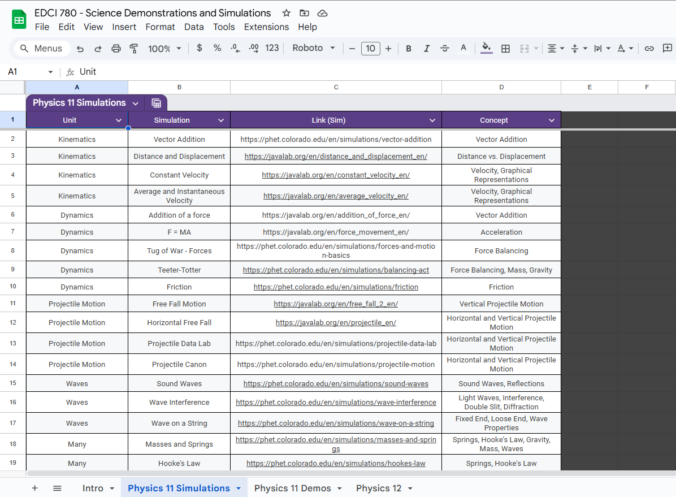Open text rotation dropdown
This screenshot has width=676, height=497.
pos(625,49)
